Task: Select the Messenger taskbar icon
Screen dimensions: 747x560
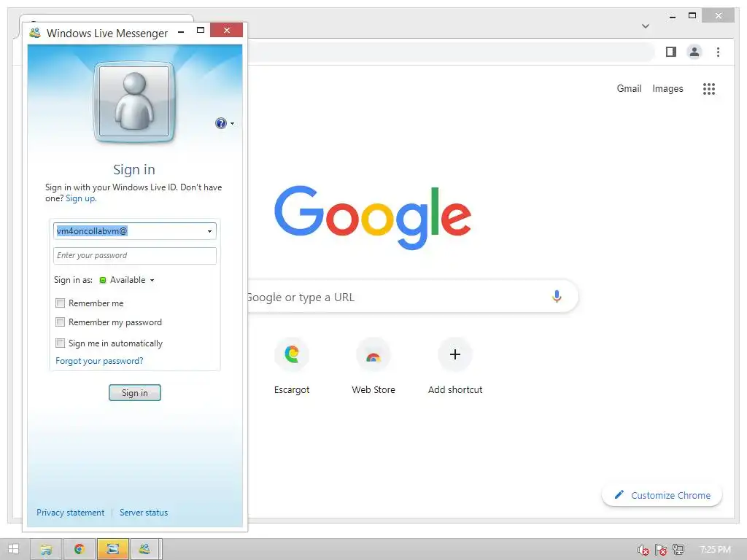Action: (x=145, y=549)
